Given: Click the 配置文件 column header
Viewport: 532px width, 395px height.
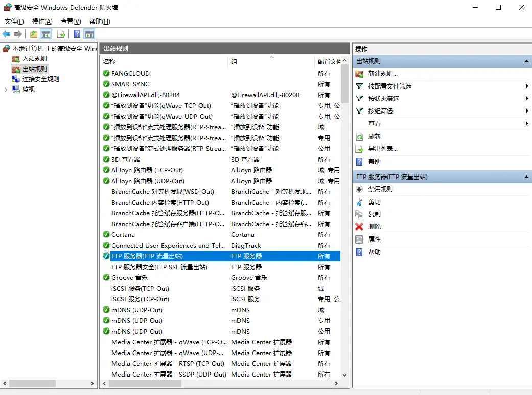Looking at the screenshot, I should click(328, 61).
